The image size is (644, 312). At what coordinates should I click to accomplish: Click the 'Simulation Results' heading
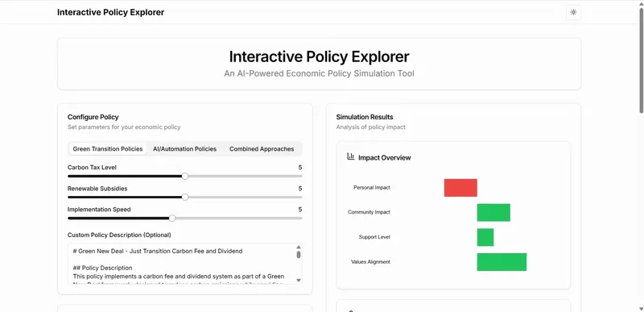tap(365, 117)
